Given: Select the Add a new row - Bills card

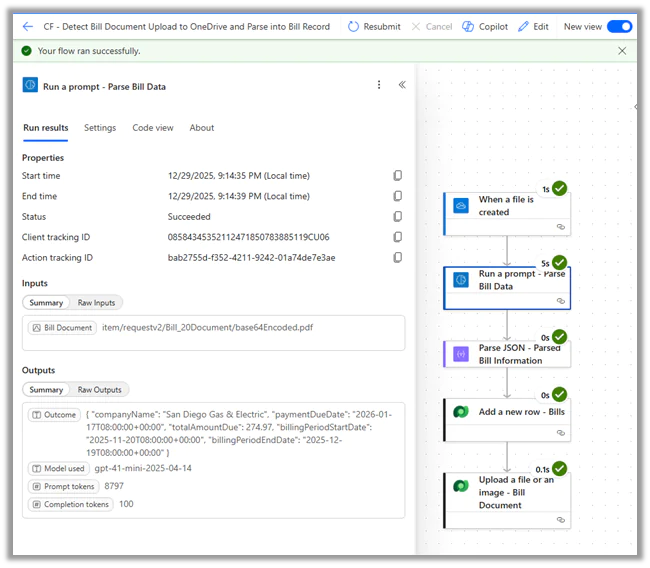Looking at the screenshot, I should [507, 420].
